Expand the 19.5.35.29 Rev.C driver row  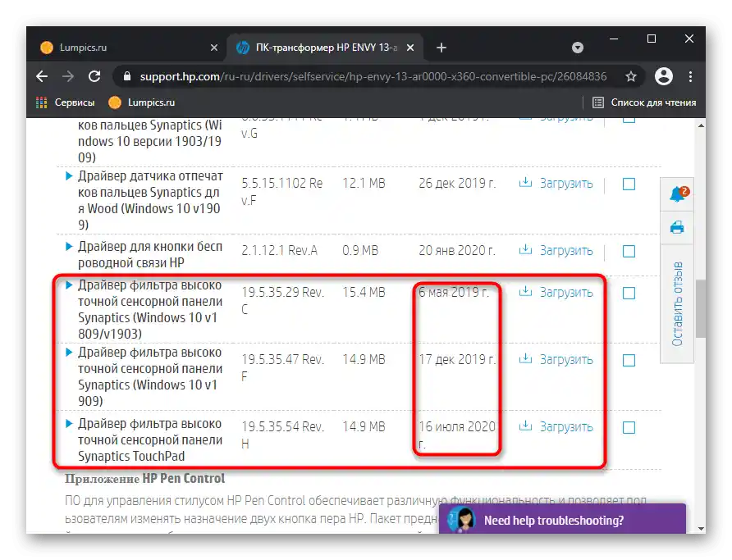pos(69,285)
